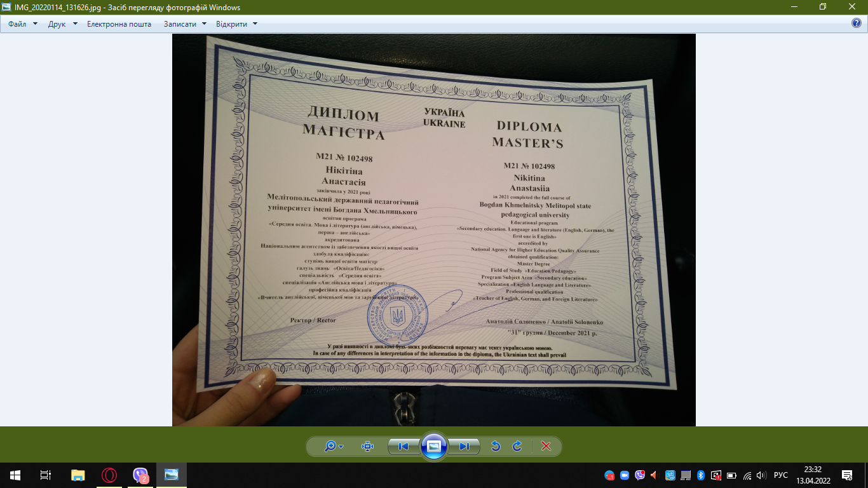Open the Intel graphics tray icon
The image size is (868, 488).
click(670, 475)
